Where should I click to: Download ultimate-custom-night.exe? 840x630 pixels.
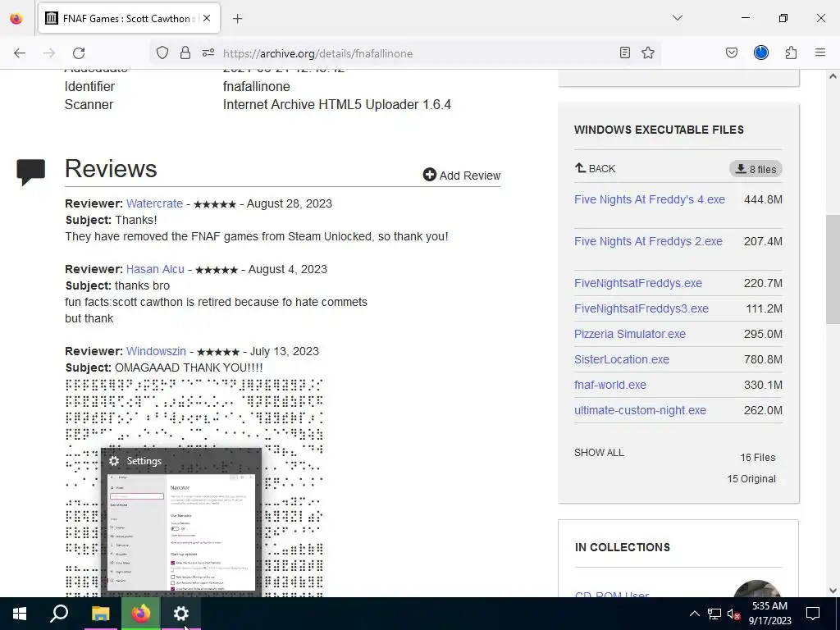640,410
